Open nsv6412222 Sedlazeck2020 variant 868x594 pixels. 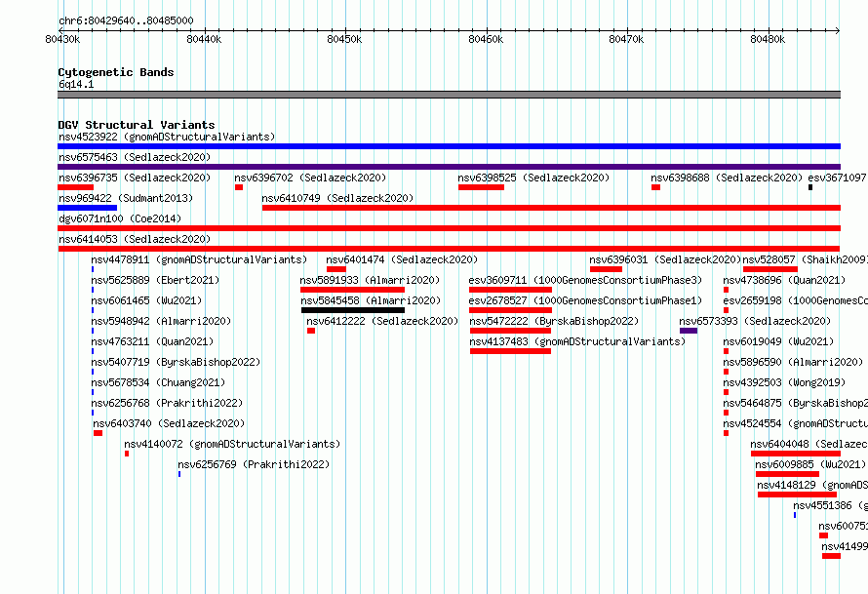(382, 321)
